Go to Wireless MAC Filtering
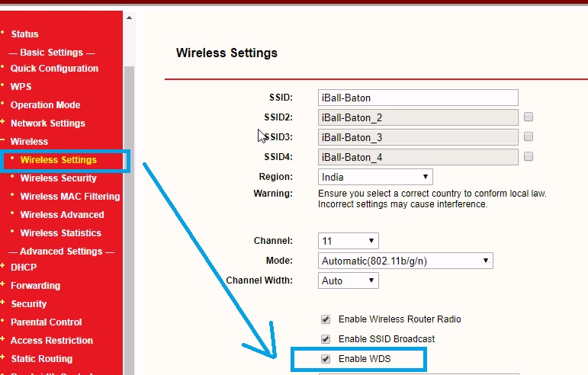 (69, 197)
